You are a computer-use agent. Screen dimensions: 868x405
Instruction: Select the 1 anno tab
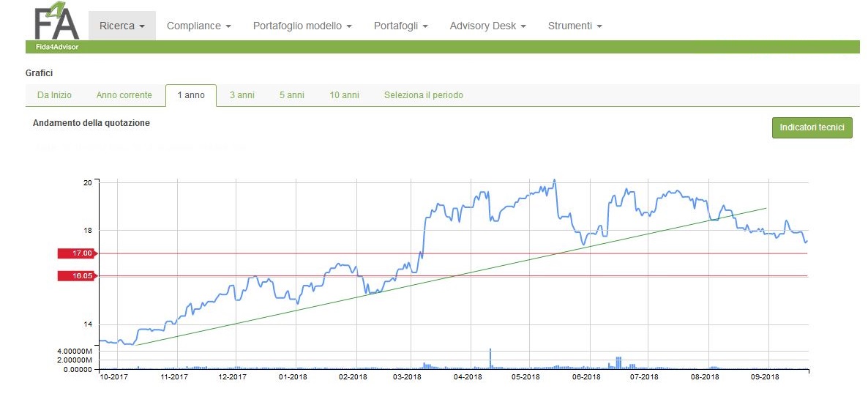point(191,95)
